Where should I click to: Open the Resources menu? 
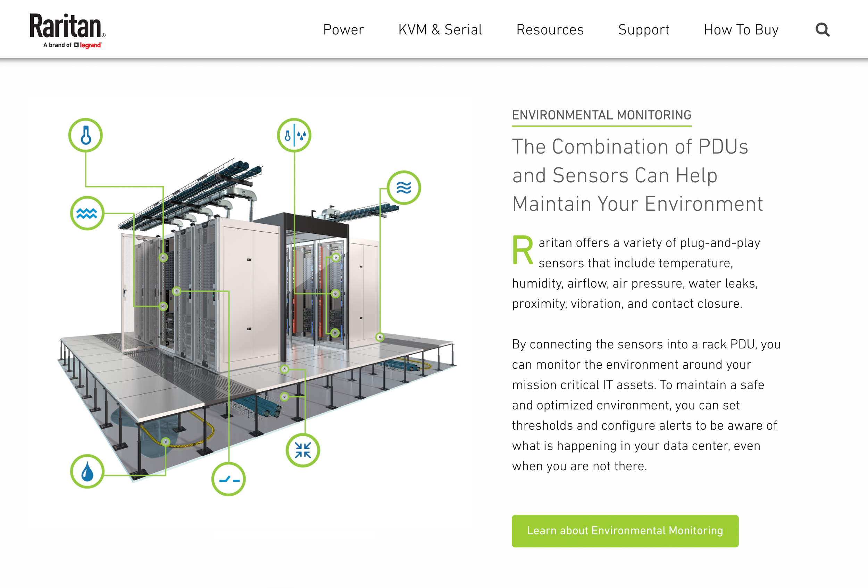[x=550, y=30]
